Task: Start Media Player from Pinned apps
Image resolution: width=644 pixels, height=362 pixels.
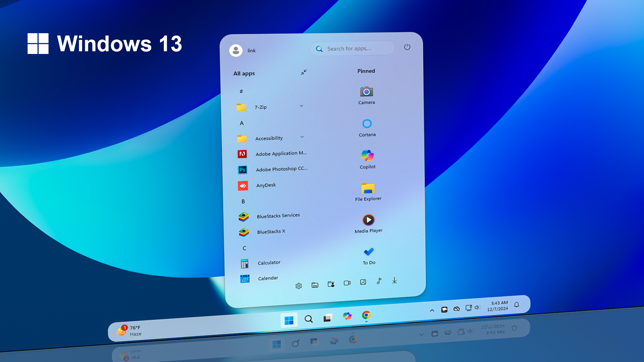Action: click(369, 220)
